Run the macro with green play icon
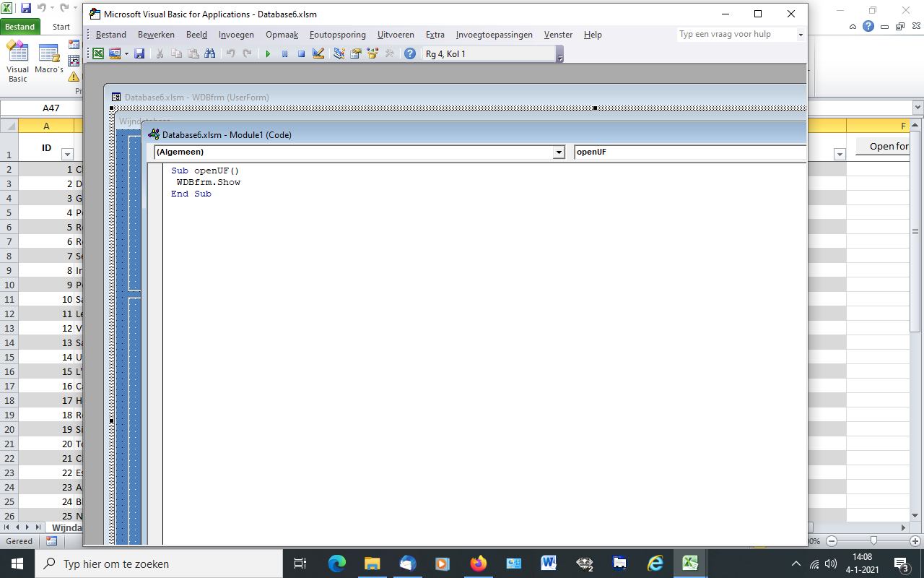This screenshot has width=924, height=578. click(x=268, y=53)
